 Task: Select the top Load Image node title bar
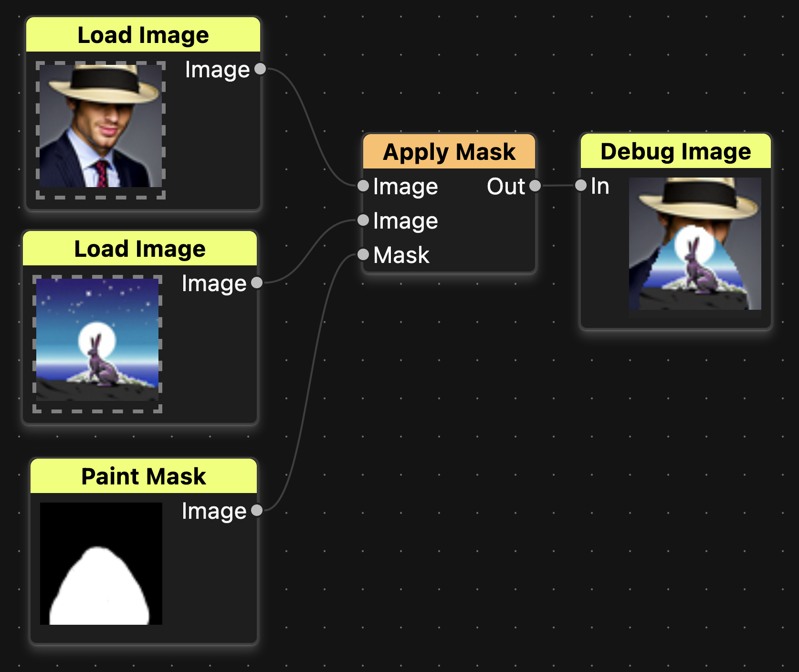coord(143,34)
